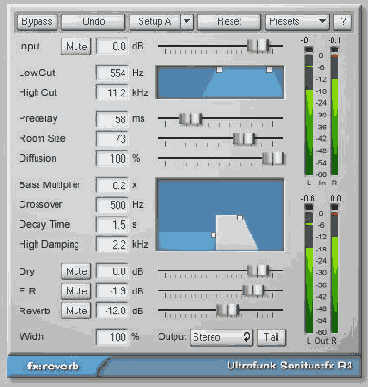Click the Reset button
368x387 pixels.
click(x=229, y=22)
